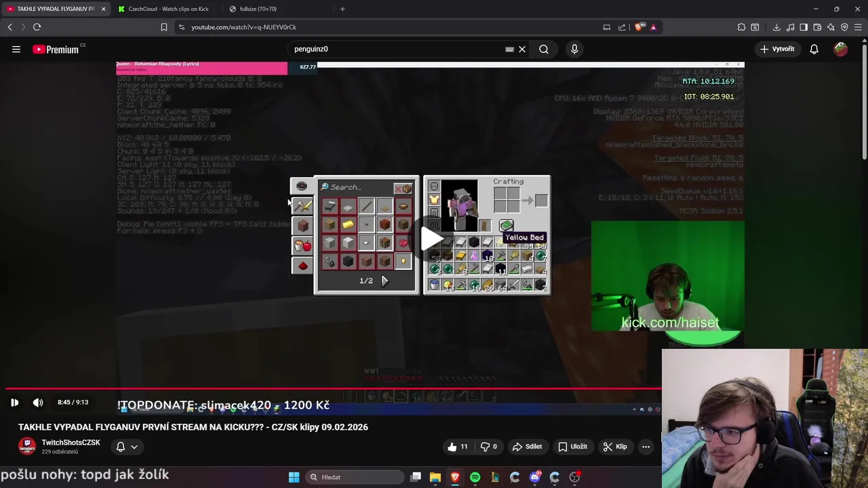Open File Explorer from the taskbar
The image size is (868, 488).
[435, 477]
